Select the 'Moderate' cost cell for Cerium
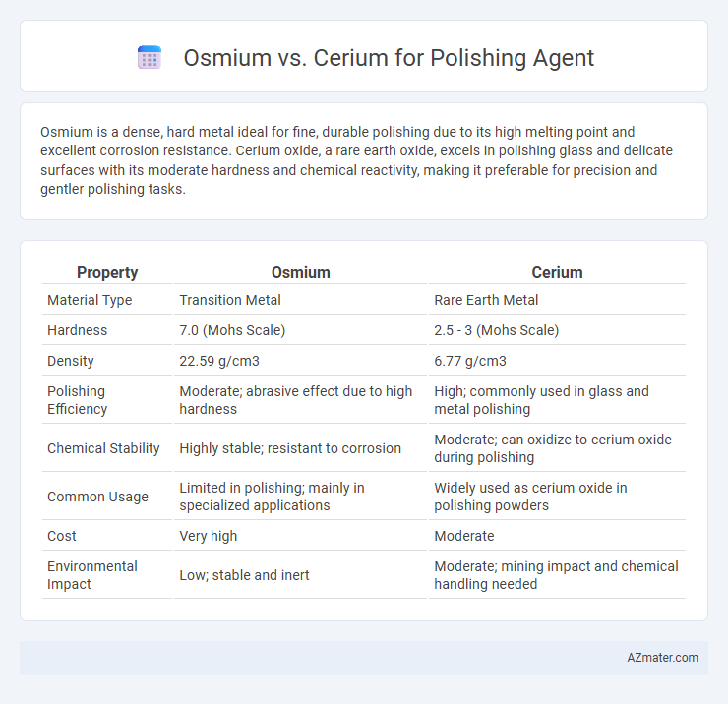 pyautogui.click(x=463, y=536)
